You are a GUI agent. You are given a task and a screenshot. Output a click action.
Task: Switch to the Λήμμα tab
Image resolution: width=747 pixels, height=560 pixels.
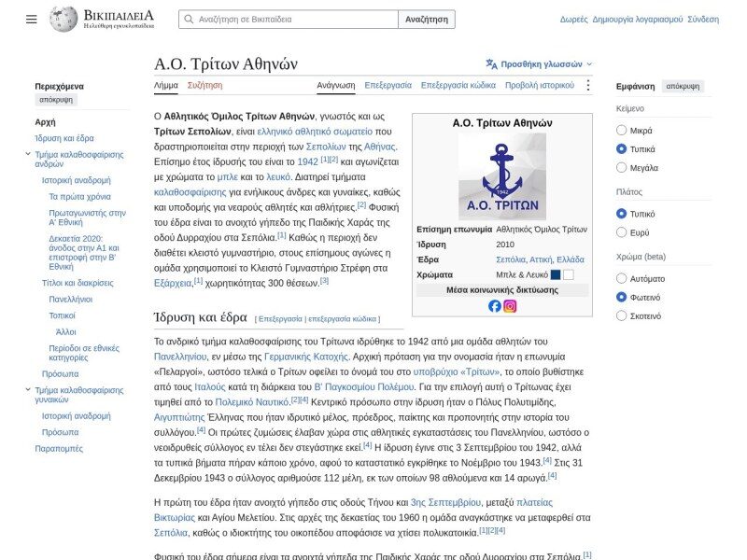click(166, 85)
